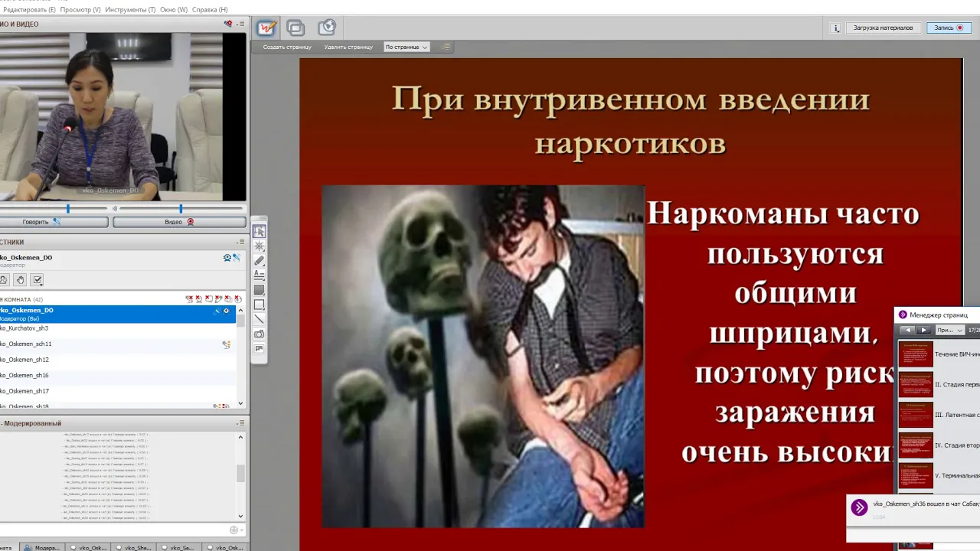Click participants list scrollbar down arrow
Image resolution: width=980 pixels, height=551 pixels.
tap(240, 403)
